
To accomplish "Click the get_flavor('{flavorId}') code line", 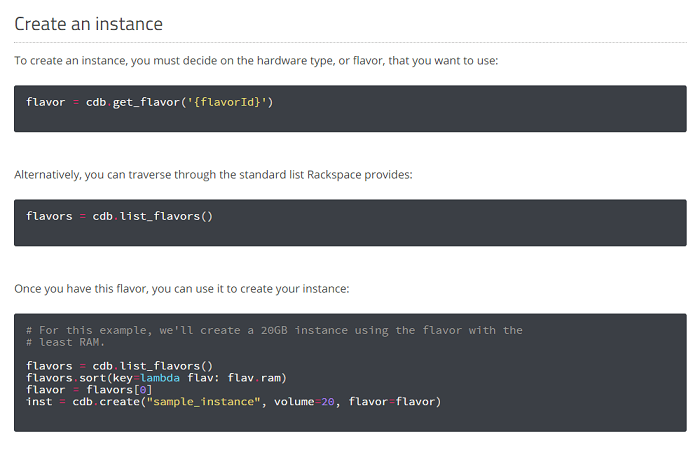I will tap(150, 102).
